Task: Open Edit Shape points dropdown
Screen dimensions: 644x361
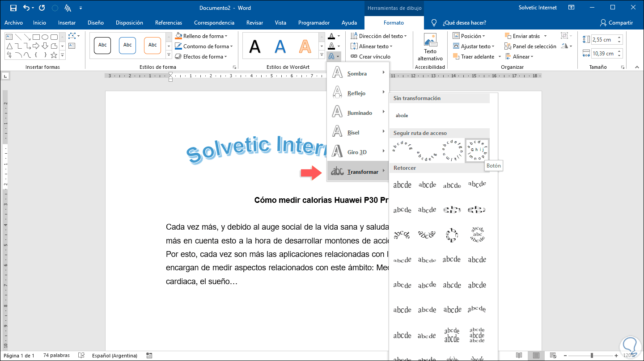Action: click(x=74, y=36)
